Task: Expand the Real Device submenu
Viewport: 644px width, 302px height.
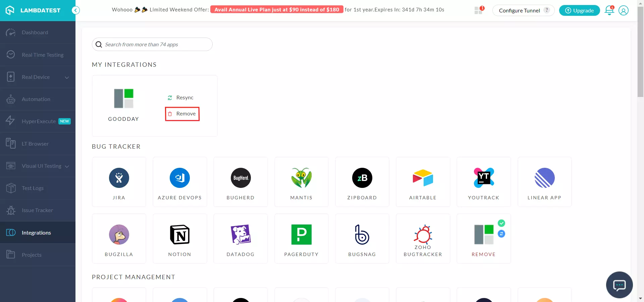Action: click(x=67, y=77)
